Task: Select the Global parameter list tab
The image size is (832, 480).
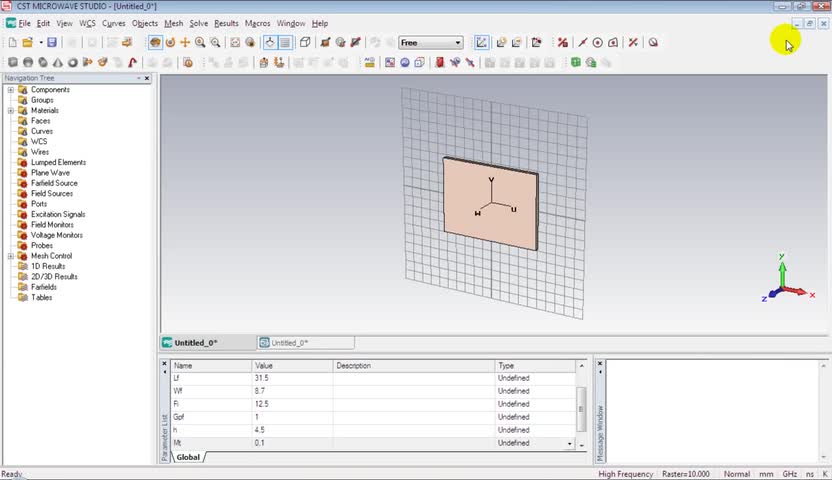Action: (x=188, y=457)
